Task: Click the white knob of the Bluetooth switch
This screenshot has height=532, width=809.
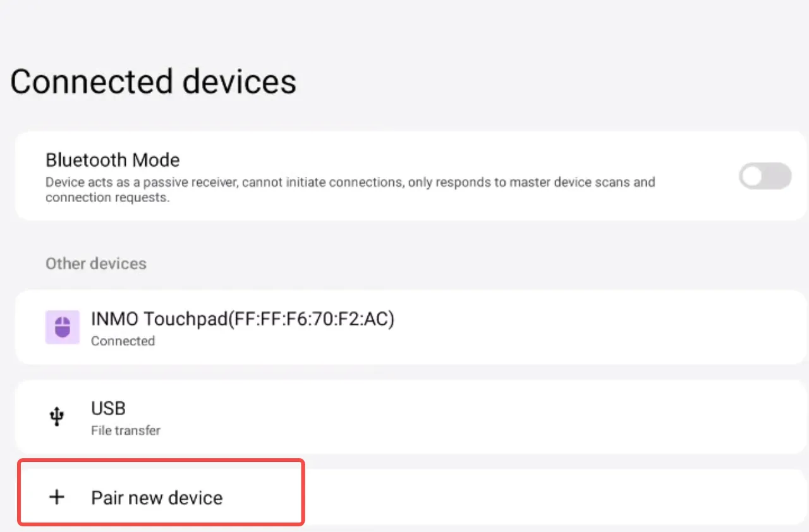Action: coord(753,177)
